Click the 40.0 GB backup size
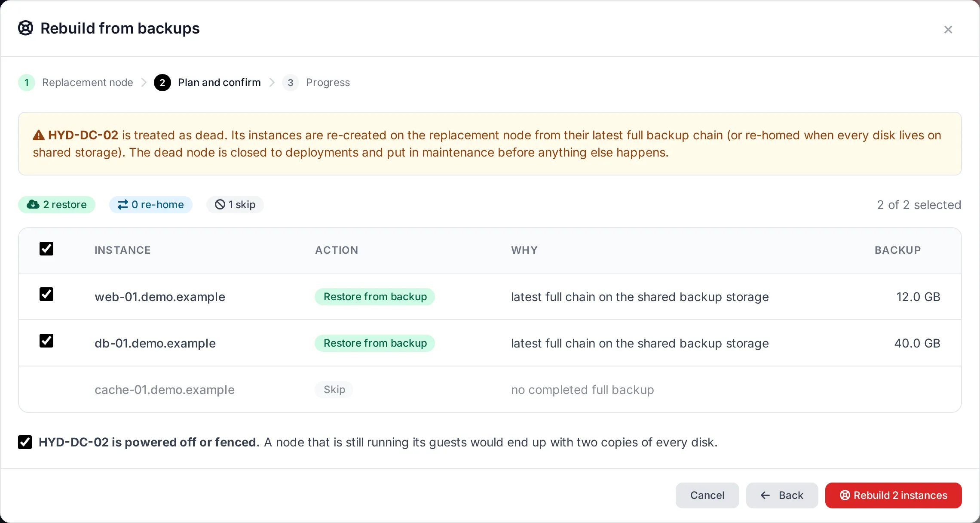 917,343
